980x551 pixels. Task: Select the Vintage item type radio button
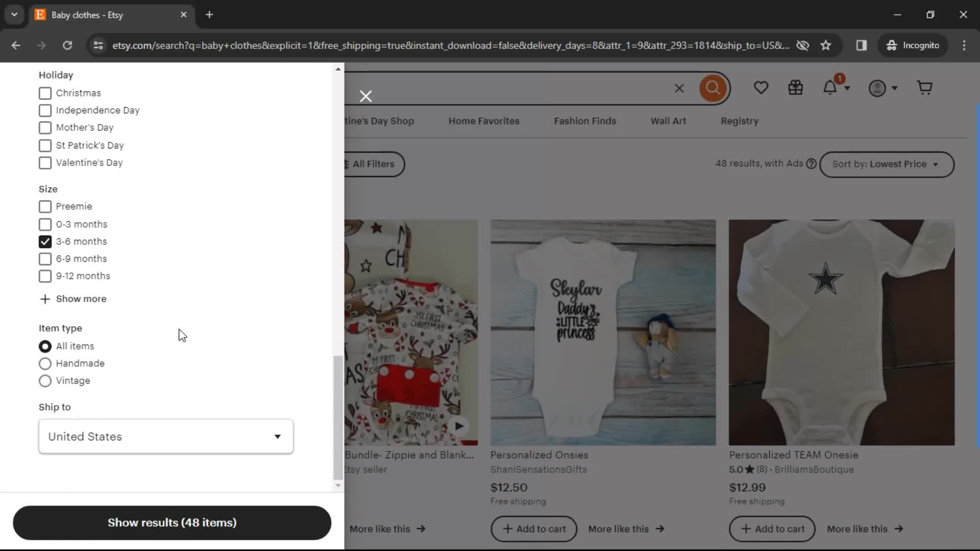click(44, 381)
